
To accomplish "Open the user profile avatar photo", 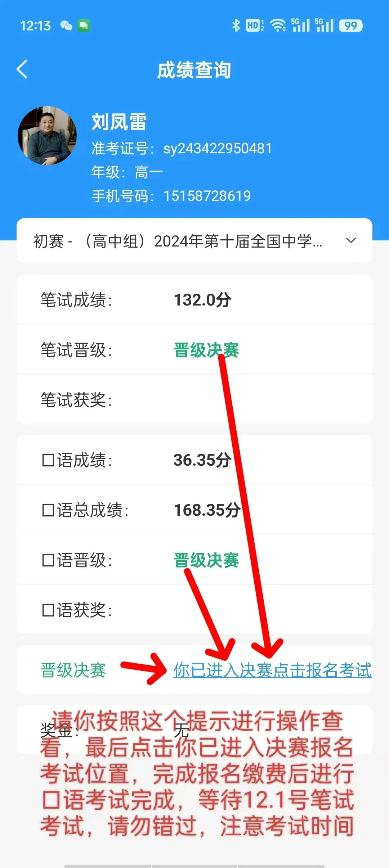I will [47, 135].
